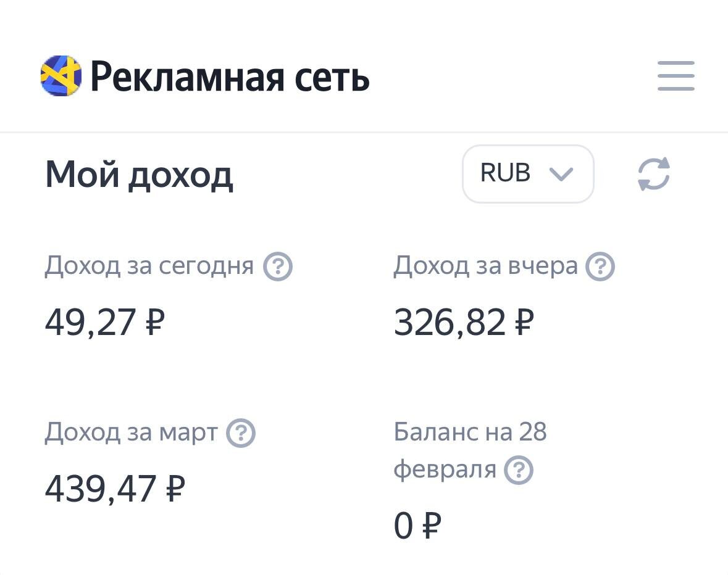Show help for Баланс на 28 февраля
The image size is (728, 575).
click(519, 471)
